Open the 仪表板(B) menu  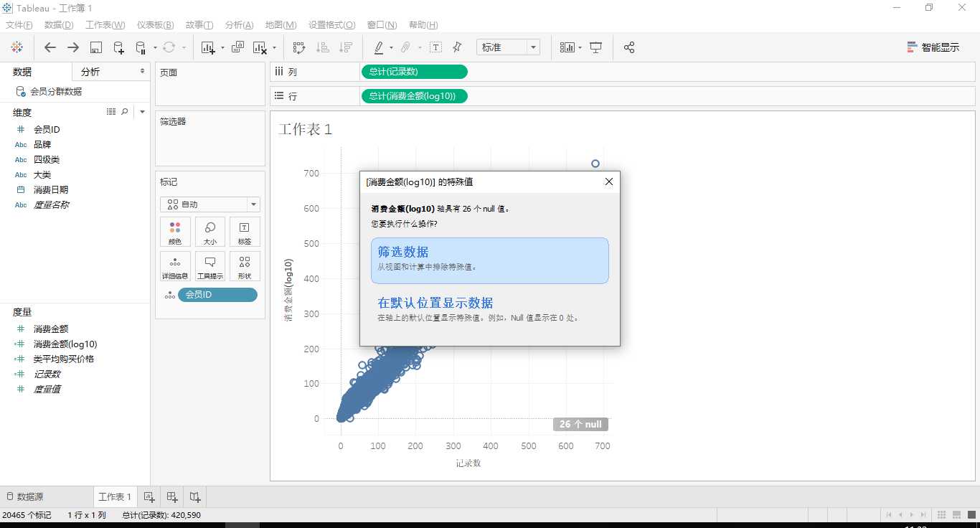coord(155,25)
